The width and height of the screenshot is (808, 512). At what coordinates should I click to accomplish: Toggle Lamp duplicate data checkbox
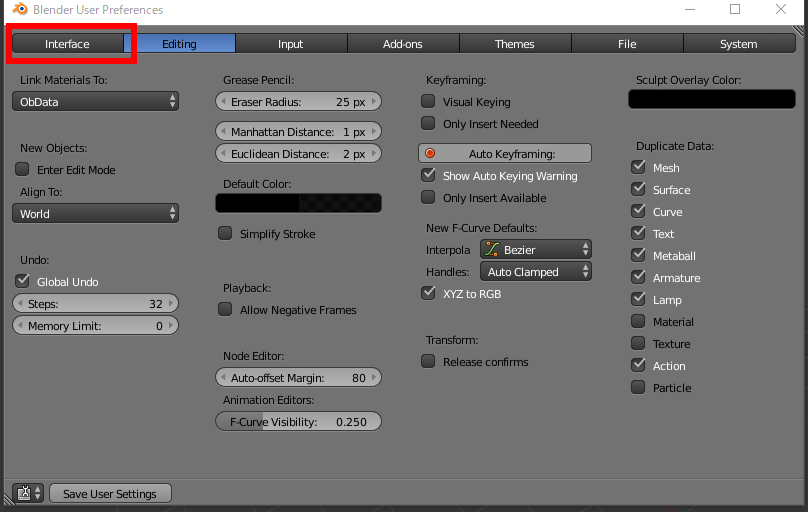click(638, 299)
